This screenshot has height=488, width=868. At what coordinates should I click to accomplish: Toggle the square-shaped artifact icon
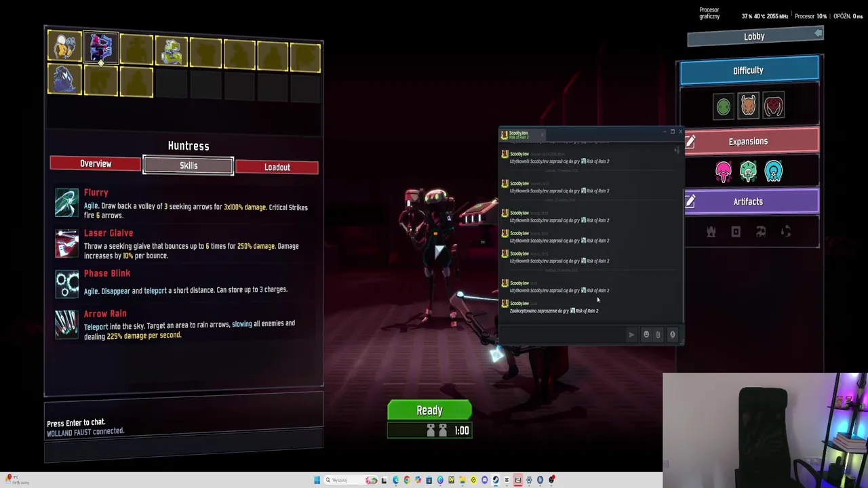coord(736,232)
